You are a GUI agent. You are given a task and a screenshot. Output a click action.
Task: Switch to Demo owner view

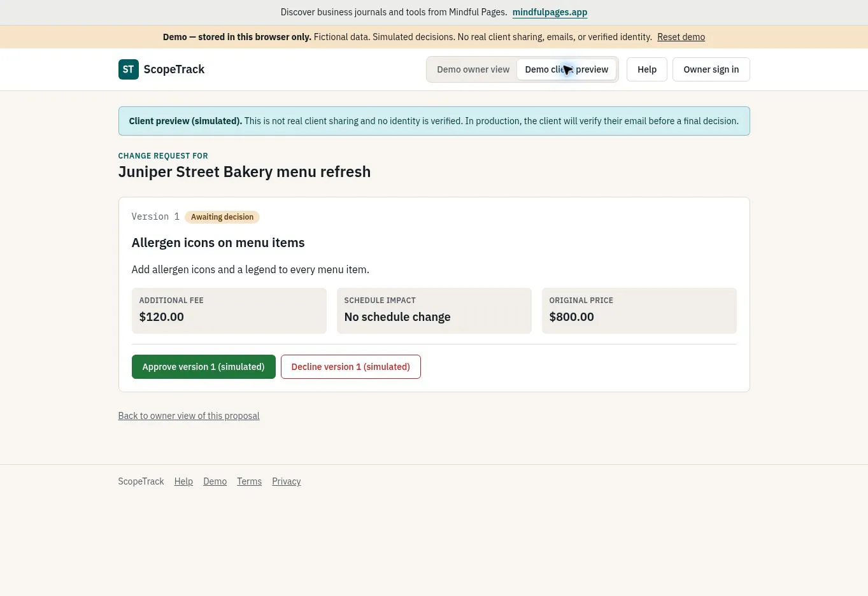tap(473, 69)
